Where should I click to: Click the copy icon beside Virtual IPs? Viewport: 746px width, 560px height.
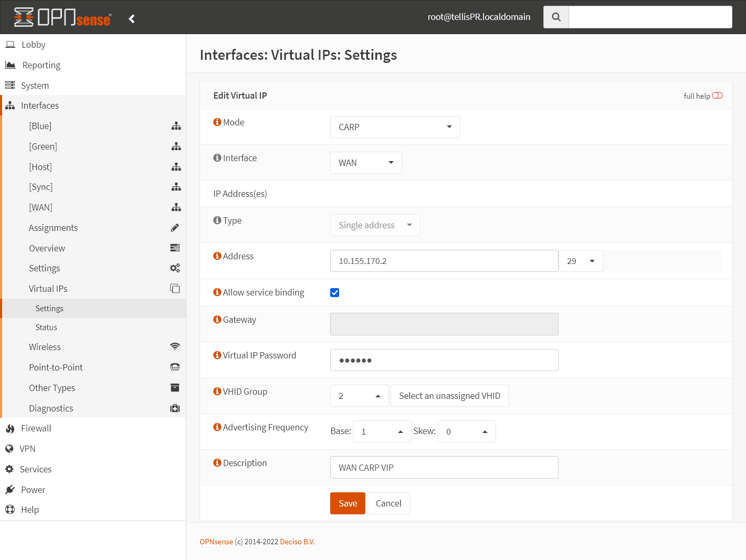coord(175,288)
